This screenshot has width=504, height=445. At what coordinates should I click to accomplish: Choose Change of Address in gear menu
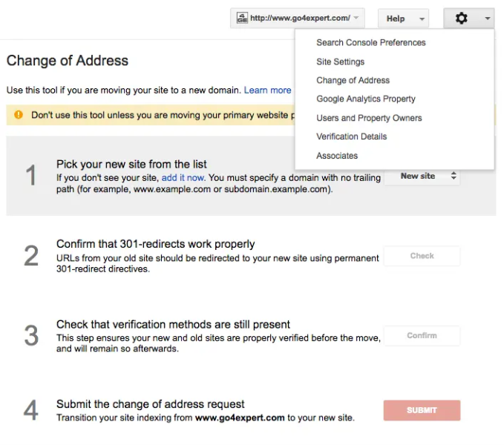click(x=353, y=80)
